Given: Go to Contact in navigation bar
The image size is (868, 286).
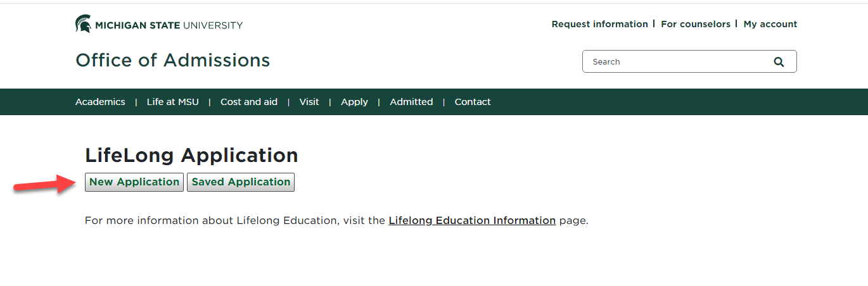Looking at the screenshot, I should point(473,102).
